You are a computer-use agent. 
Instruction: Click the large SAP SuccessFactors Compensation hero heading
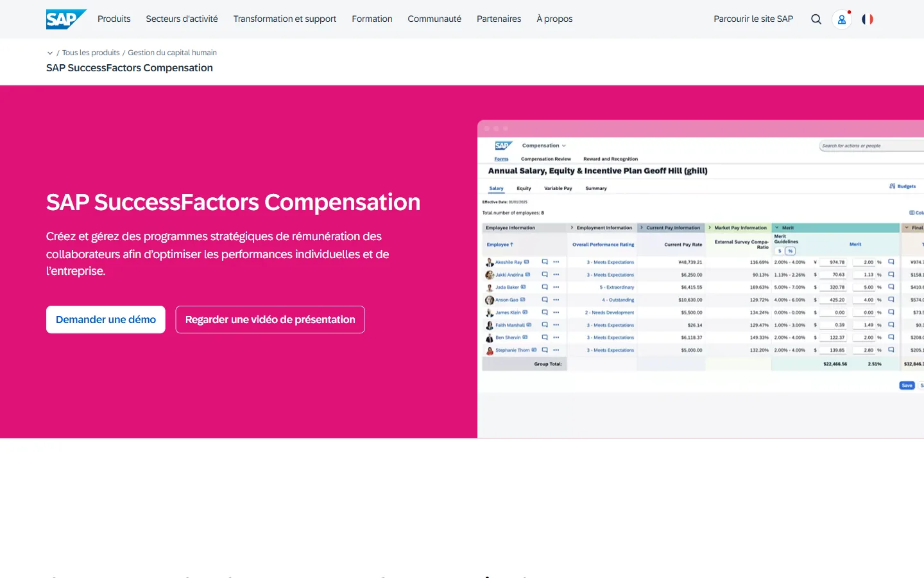click(234, 202)
